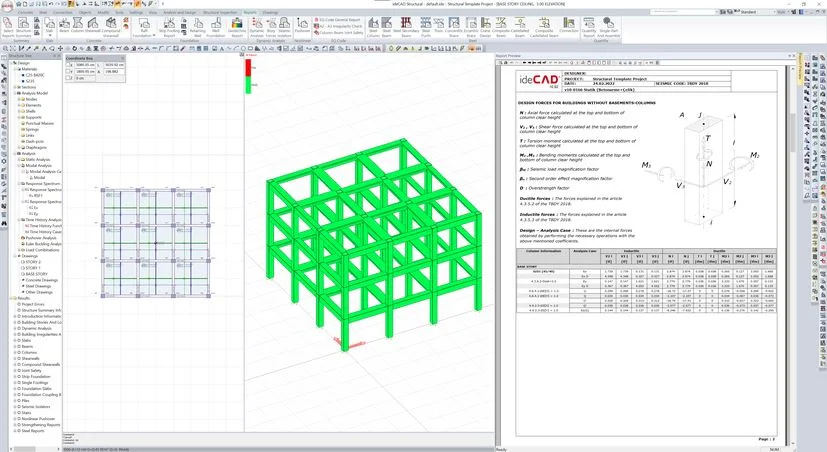Switch to the Structure Inspection tab

220,12
